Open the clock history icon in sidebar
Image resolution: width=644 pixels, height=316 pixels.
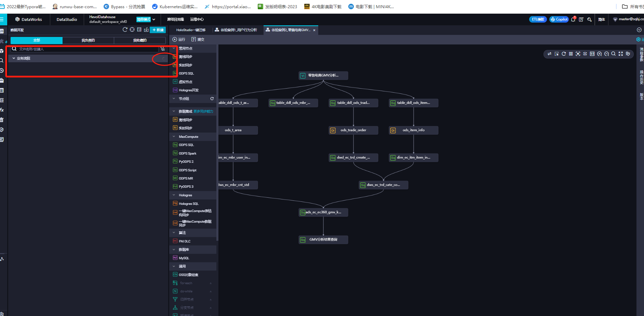click(2, 70)
